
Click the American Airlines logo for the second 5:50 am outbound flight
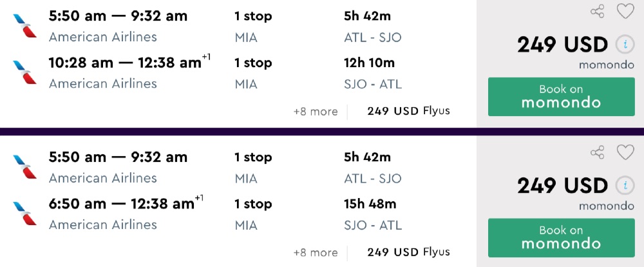coord(24,167)
